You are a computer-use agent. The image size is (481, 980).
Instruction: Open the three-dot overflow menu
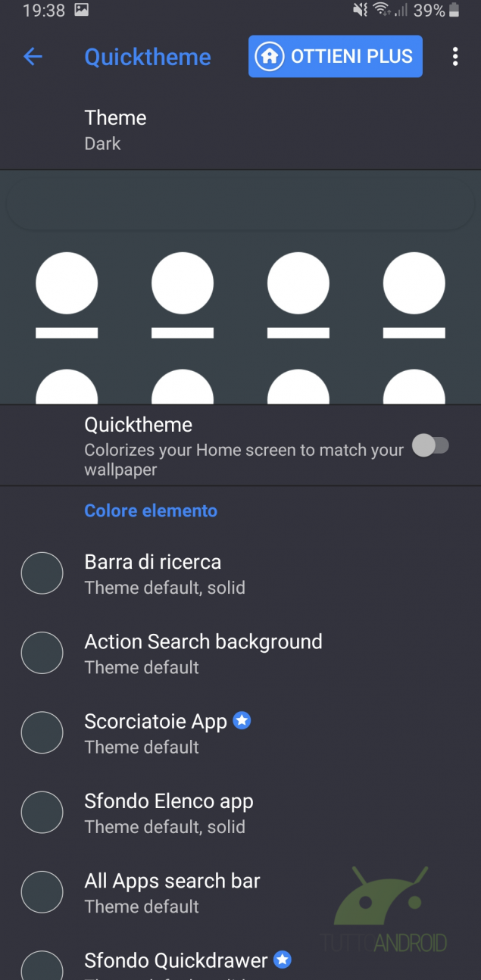(455, 57)
